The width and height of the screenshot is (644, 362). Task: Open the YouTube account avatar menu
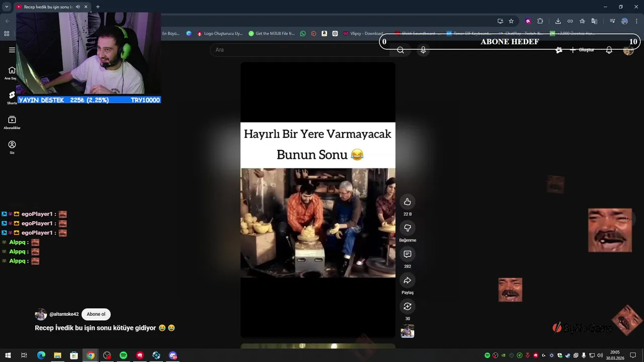click(628, 50)
